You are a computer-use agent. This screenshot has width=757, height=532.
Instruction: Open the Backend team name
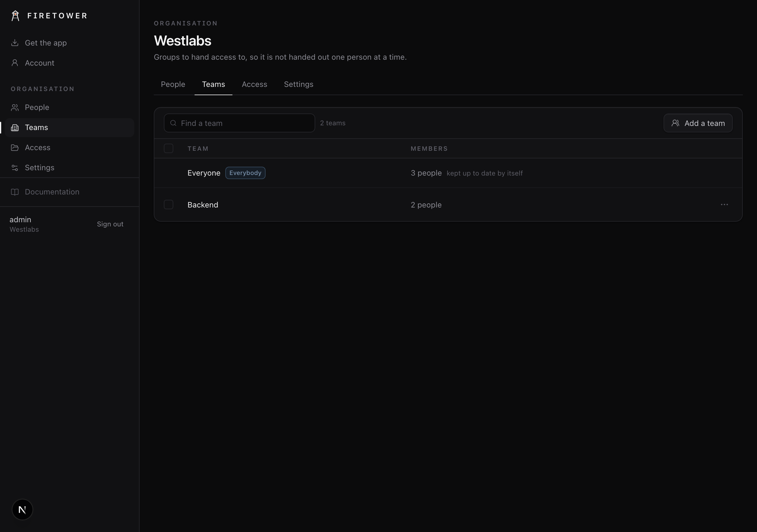[203, 205]
